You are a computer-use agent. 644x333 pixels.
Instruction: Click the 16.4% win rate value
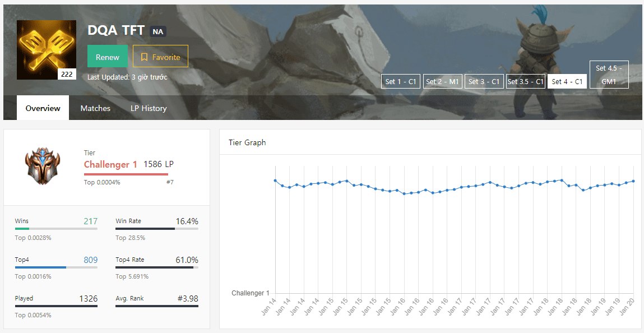coord(187,221)
